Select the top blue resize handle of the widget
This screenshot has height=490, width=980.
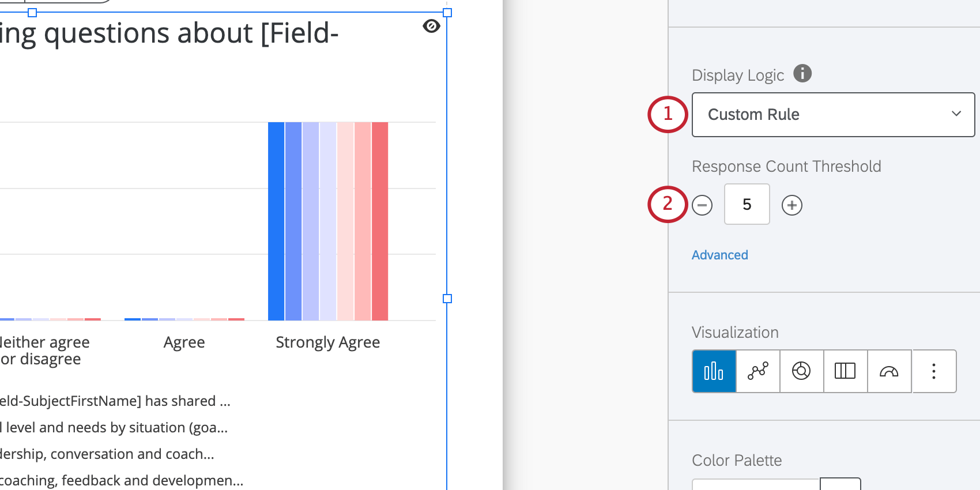[x=33, y=12]
